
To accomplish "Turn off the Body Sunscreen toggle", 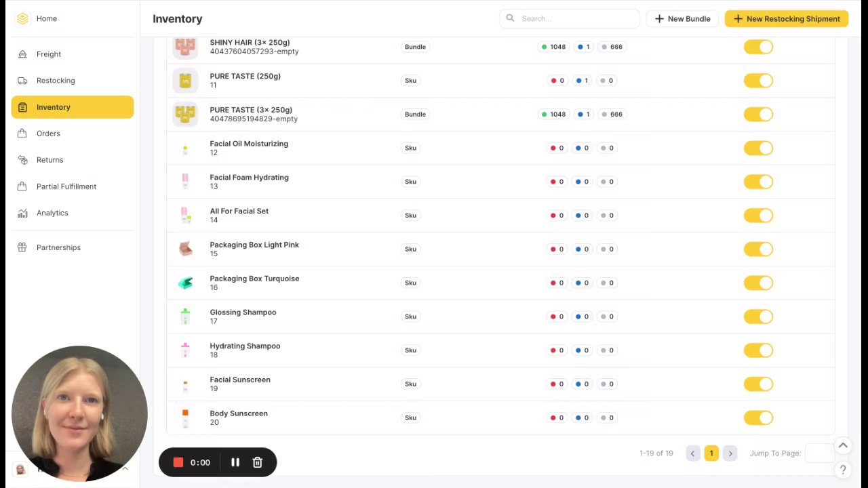I will (x=758, y=418).
